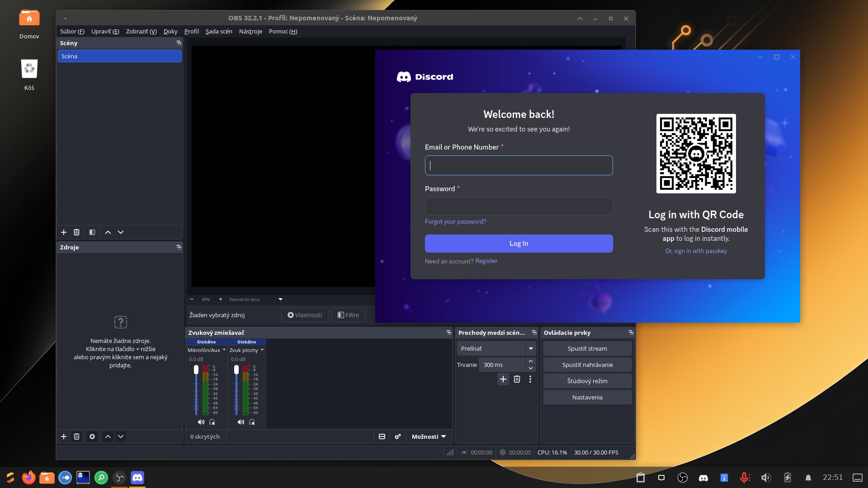868x488 pixels.
Task: Open transition properties three-dot menu
Action: [530, 379]
